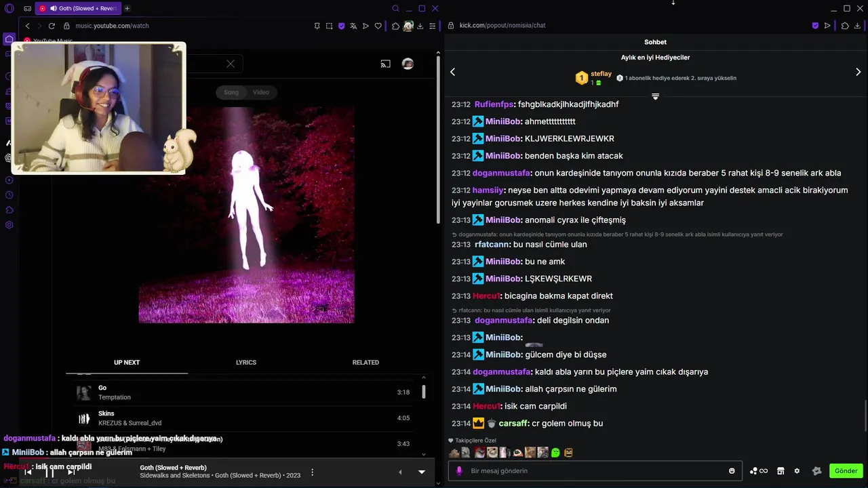The width and height of the screenshot is (868, 488).
Task: Open the Kick shop store icon
Action: (x=781, y=470)
